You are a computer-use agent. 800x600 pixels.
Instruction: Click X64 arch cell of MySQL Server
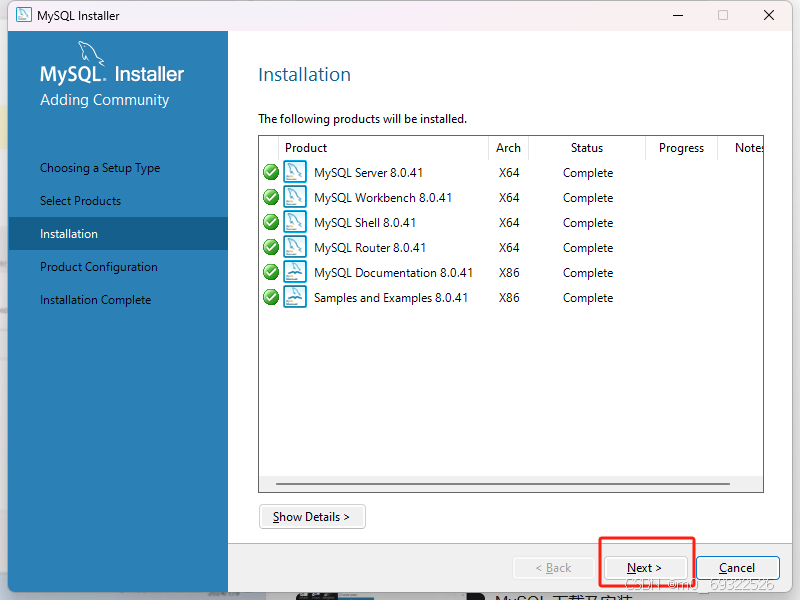509,173
